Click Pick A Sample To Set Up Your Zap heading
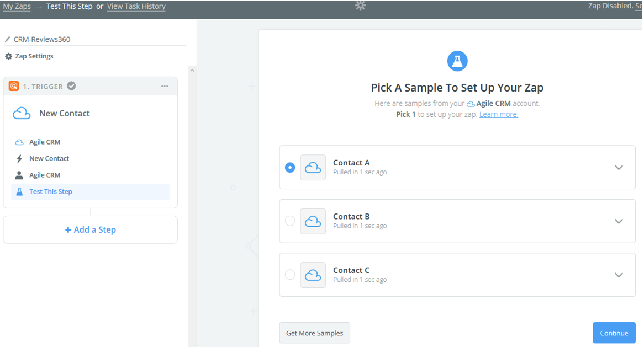The image size is (644, 353). pyautogui.click(x=457, y=88)
